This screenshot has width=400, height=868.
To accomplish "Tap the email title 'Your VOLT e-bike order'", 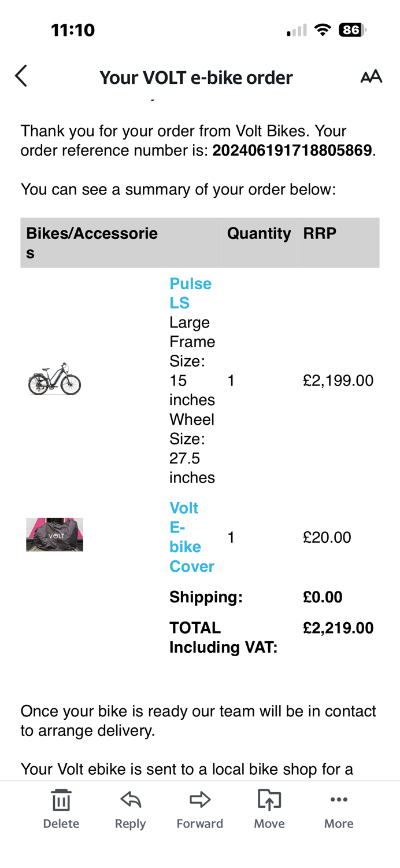I will tap(196, 78).
